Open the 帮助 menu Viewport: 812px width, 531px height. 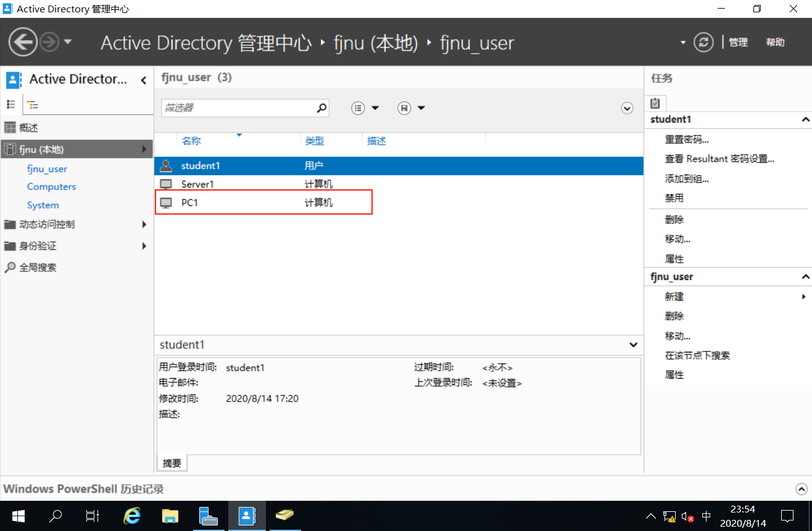pyautogui.click(x=775, y=42)
